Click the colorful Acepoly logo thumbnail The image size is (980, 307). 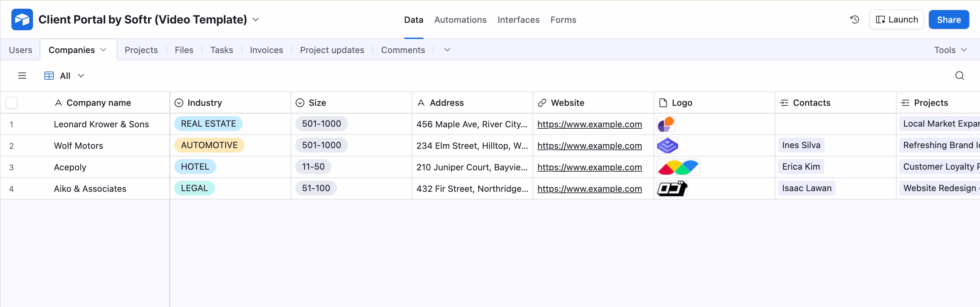coord(678,167)
